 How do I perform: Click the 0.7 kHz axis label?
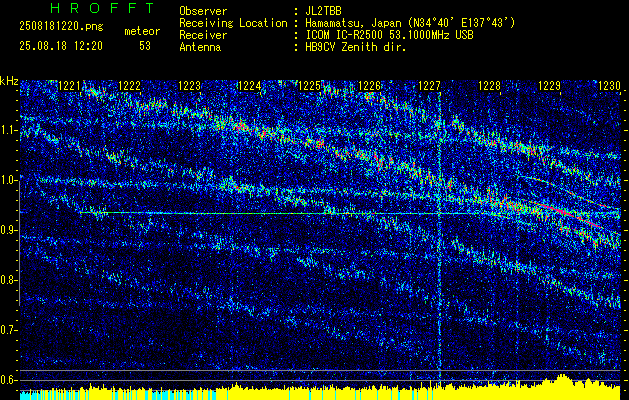pos(9,330)
